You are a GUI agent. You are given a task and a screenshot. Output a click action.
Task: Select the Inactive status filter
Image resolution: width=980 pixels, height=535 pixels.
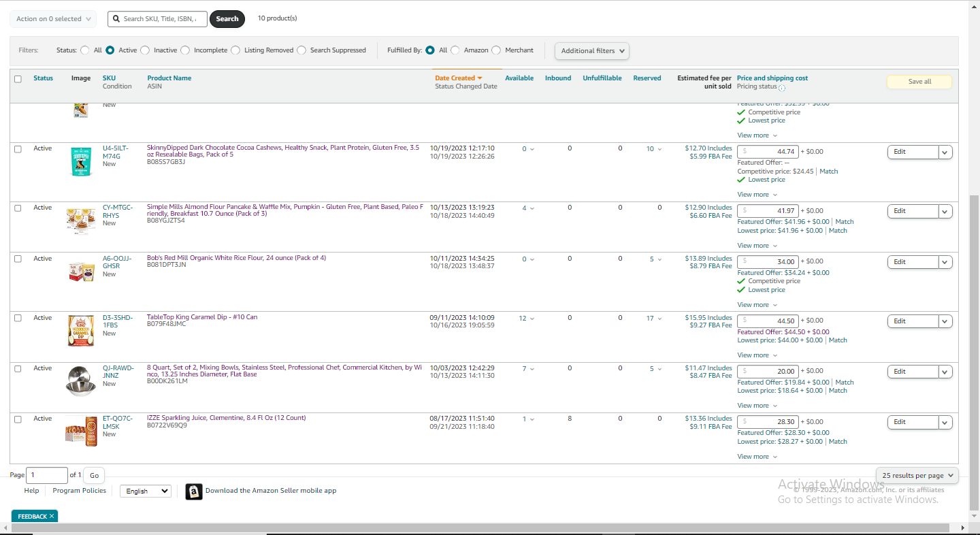click(x=145, y=50)
